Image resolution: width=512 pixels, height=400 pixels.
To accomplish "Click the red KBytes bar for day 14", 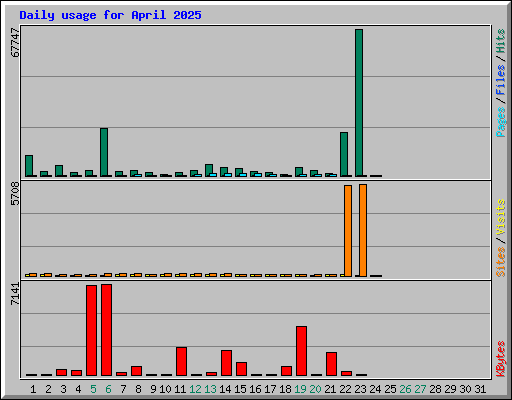I will [226, 363].
